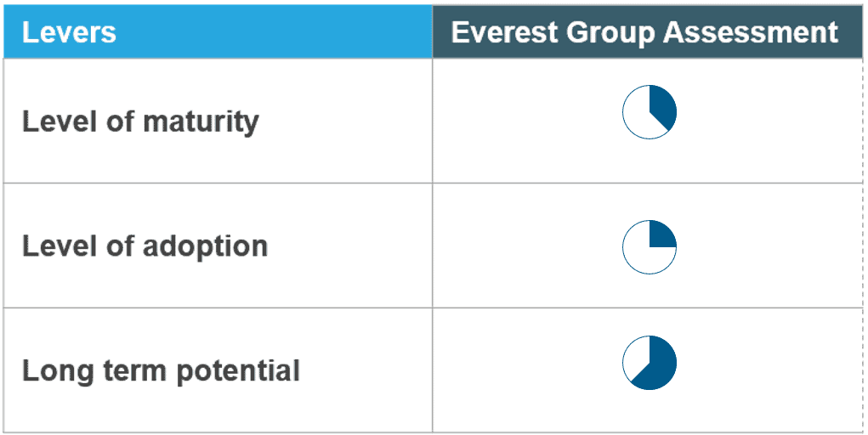868x435 pixels.
Task: Select the Everest Group Assessment column header
Action: click(x=647, y=31)
